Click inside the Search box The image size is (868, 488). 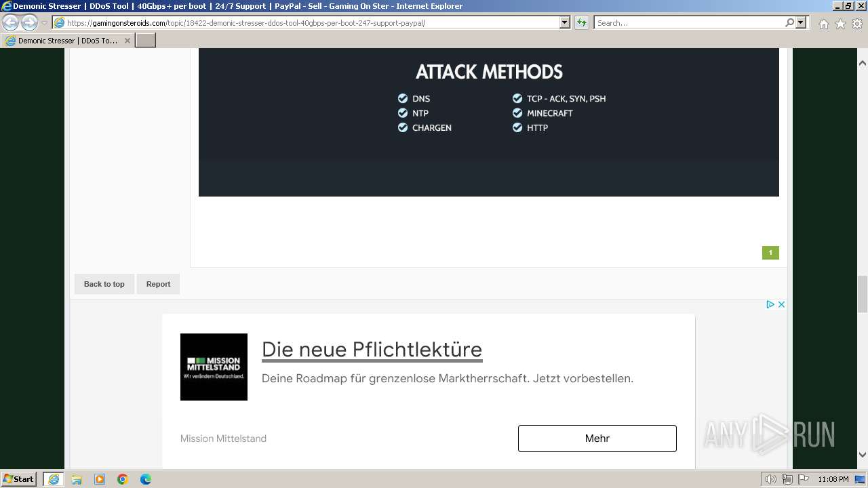(688, 23)
